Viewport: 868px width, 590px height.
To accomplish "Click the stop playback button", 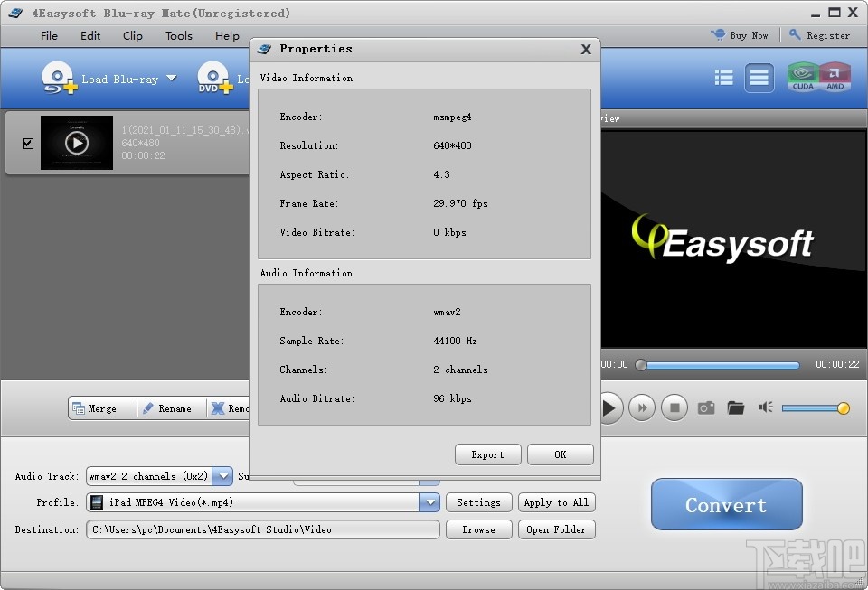I will coord(674,407).
